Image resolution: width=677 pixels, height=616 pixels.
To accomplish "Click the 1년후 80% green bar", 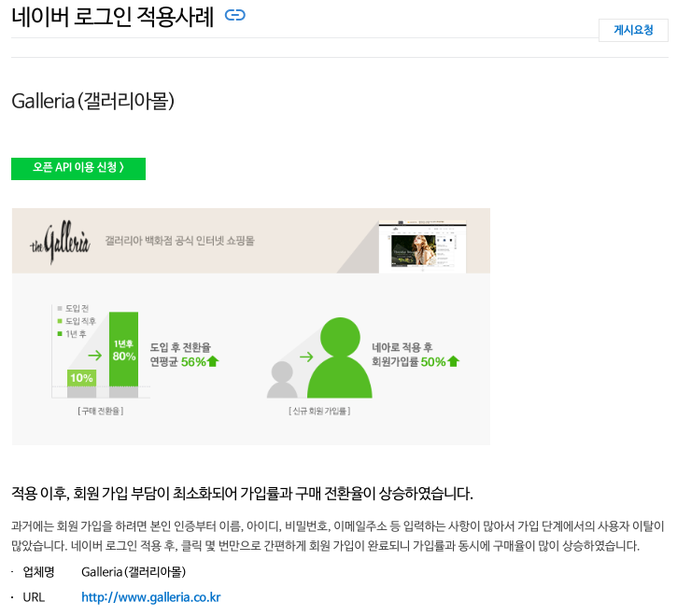I will click(123, 349).
